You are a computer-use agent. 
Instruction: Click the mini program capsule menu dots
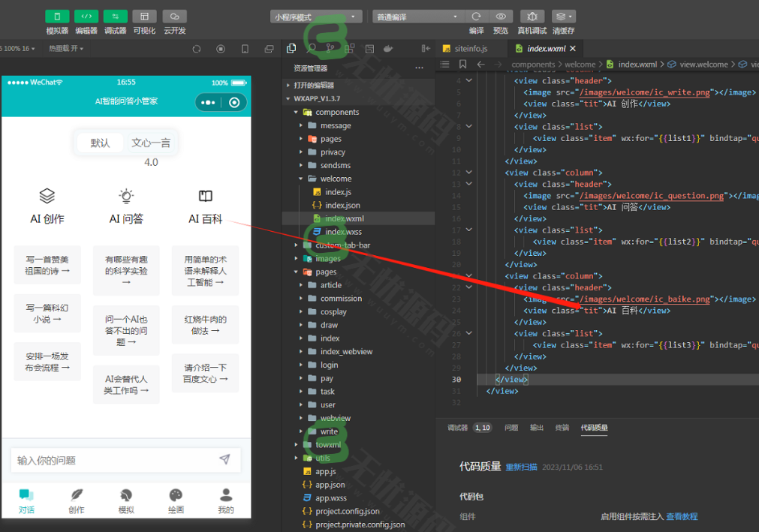[209, 102]
